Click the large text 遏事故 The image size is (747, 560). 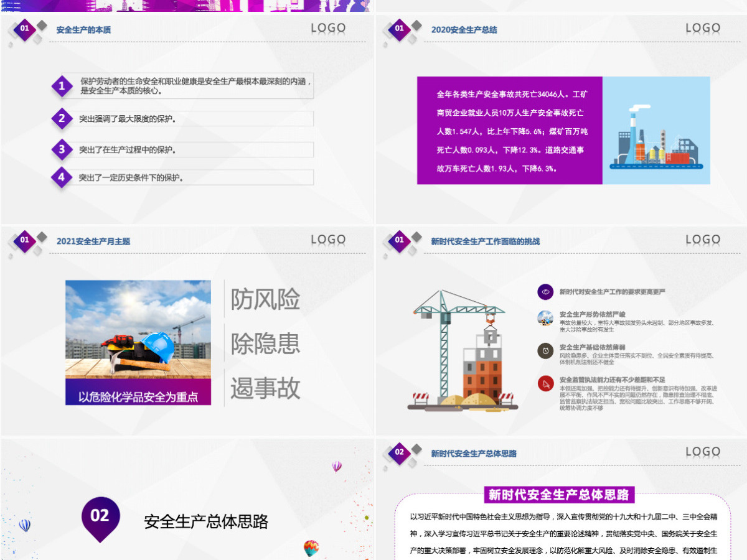[x=265, y=388]
